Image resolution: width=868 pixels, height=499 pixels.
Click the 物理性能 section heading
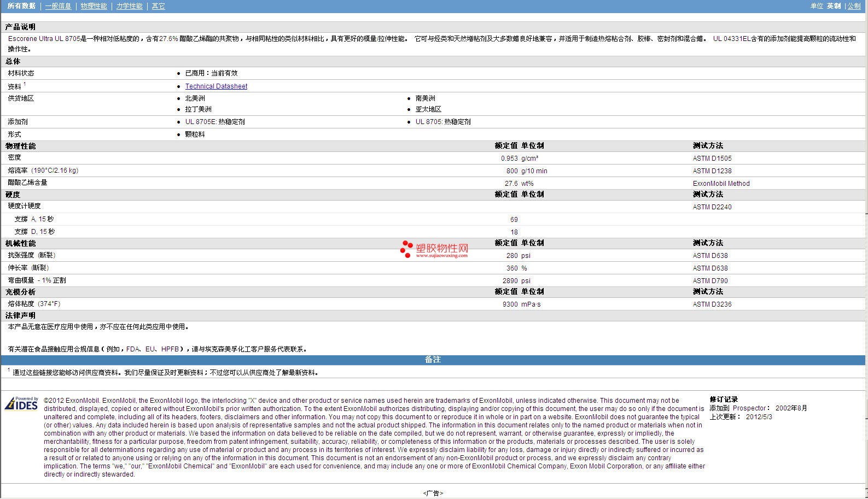tap(20, 146)
